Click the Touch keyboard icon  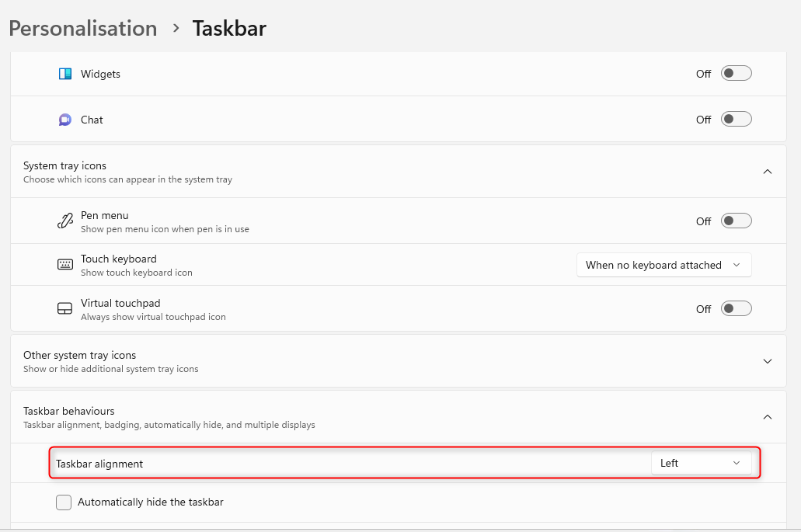click(65, 265)
